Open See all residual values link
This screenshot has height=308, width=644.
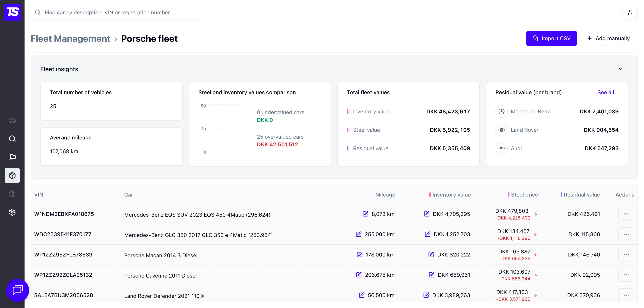pos(605,93)
